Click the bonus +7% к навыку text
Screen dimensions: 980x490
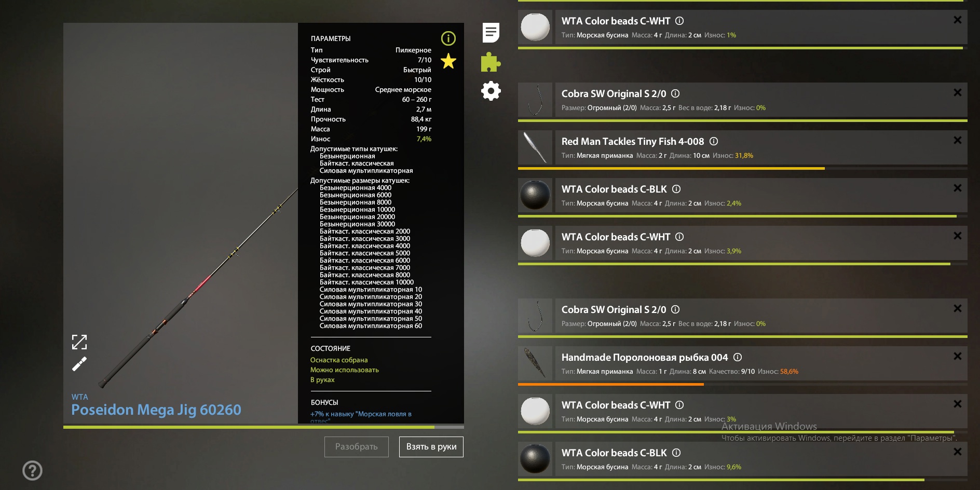[361, 416]
